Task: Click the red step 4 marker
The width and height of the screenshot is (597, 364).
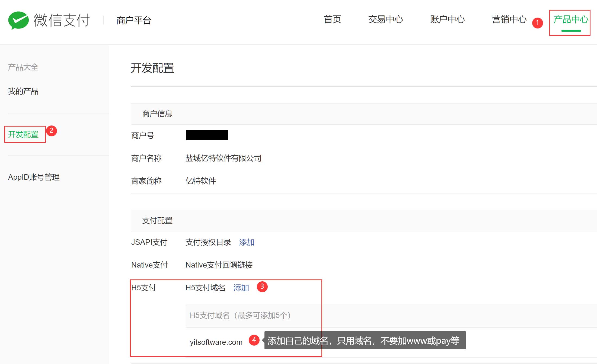Action: tap(254, 340)
